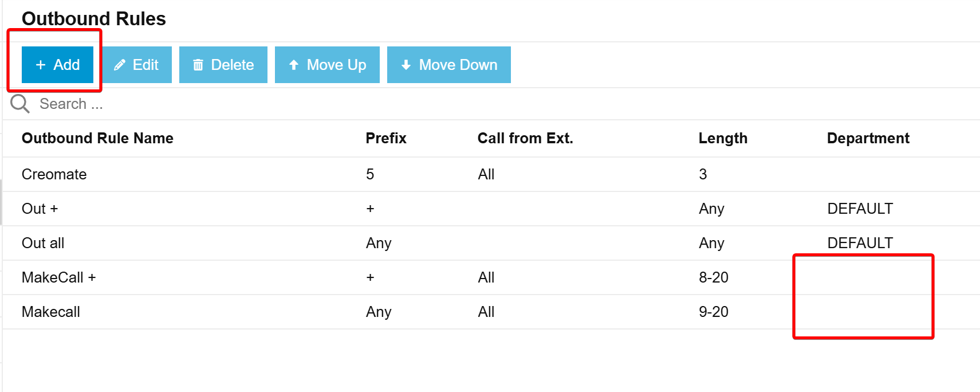Screen dimensions: 980x392
Task: Click the trash icon on Delete
Action: [x=198, y=65]
